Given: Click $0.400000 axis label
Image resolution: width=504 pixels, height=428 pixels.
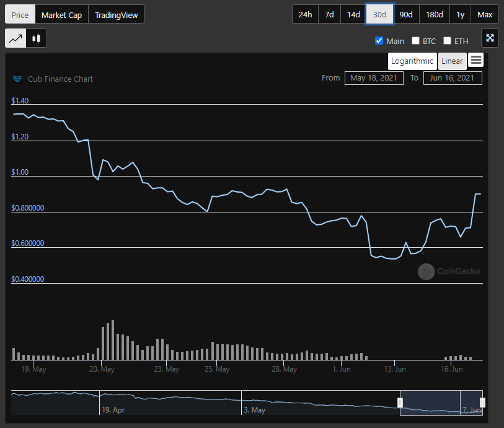Looking at the screenshot, I should (28, 279).
